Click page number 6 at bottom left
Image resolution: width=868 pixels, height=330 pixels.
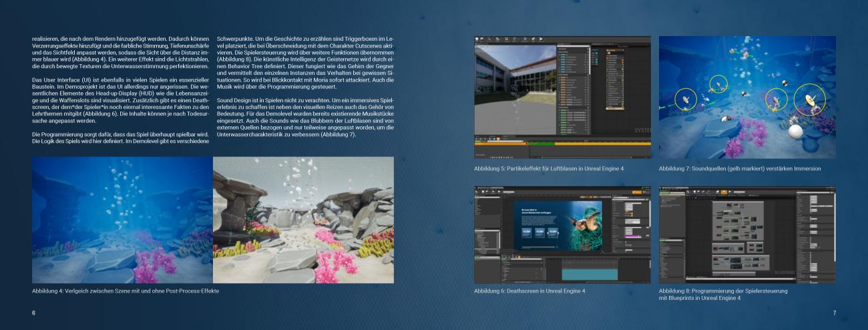[x=34, y=313]
